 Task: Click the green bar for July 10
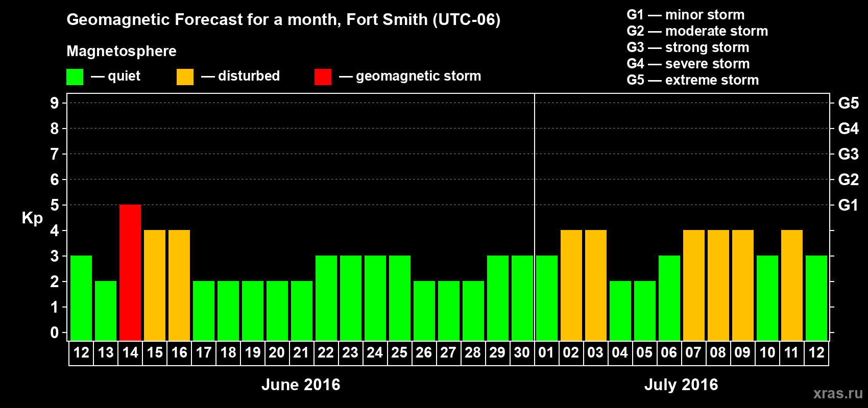767,298
